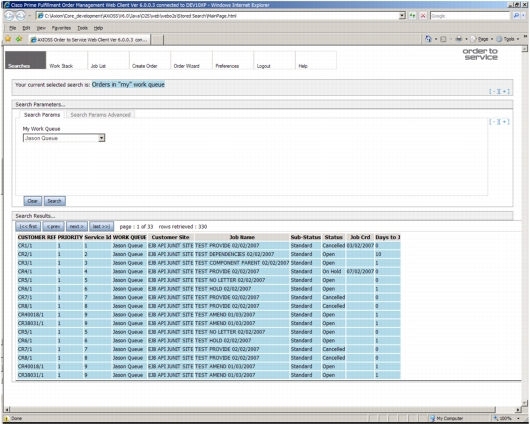Open the Favorites menu
Image resolution: width=530 pixels, height=425 pixels.
tap(61, 28)
